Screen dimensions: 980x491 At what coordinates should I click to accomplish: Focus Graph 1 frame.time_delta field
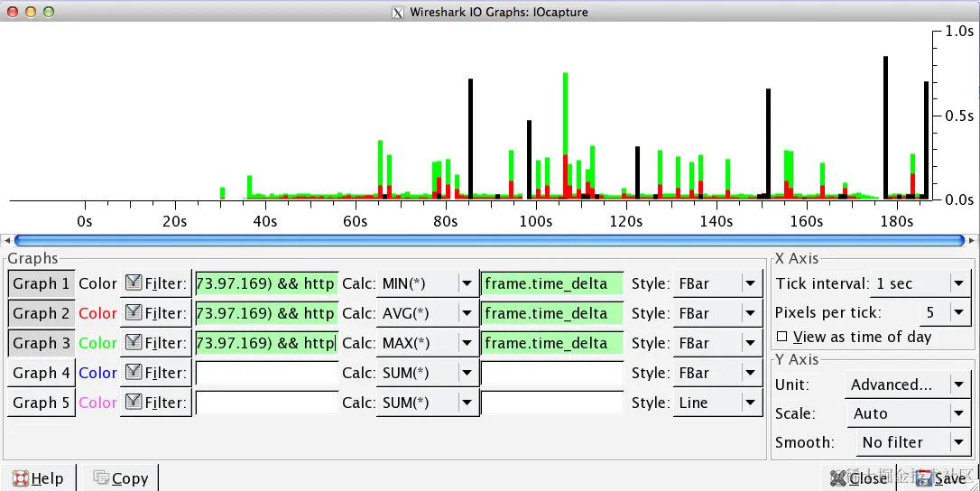(552, 283)
